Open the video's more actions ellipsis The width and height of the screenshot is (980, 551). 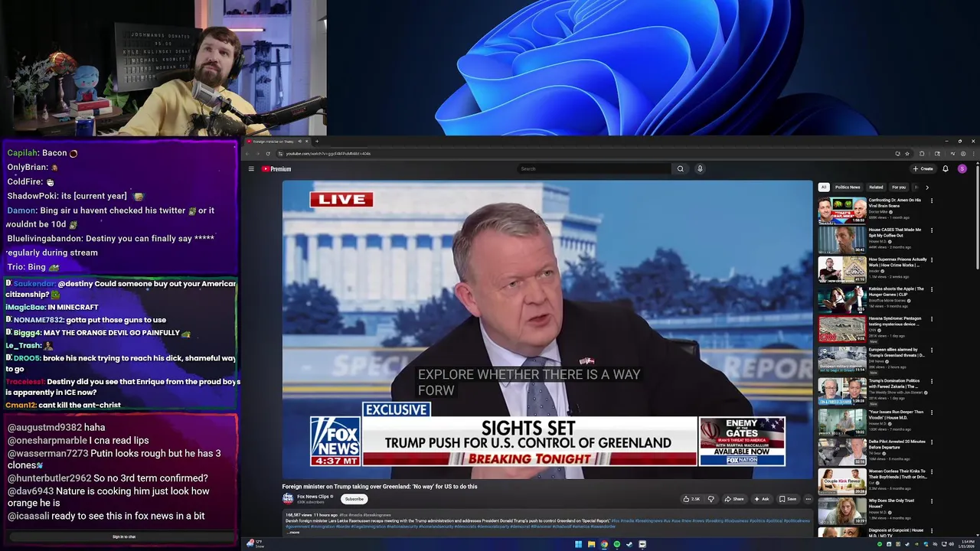(808, 499)
